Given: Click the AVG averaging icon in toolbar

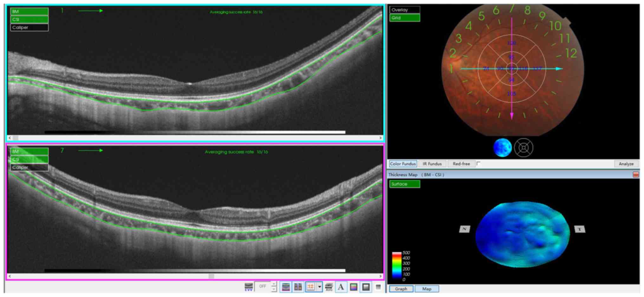Looking at the screenshot, I should (329, 287).
